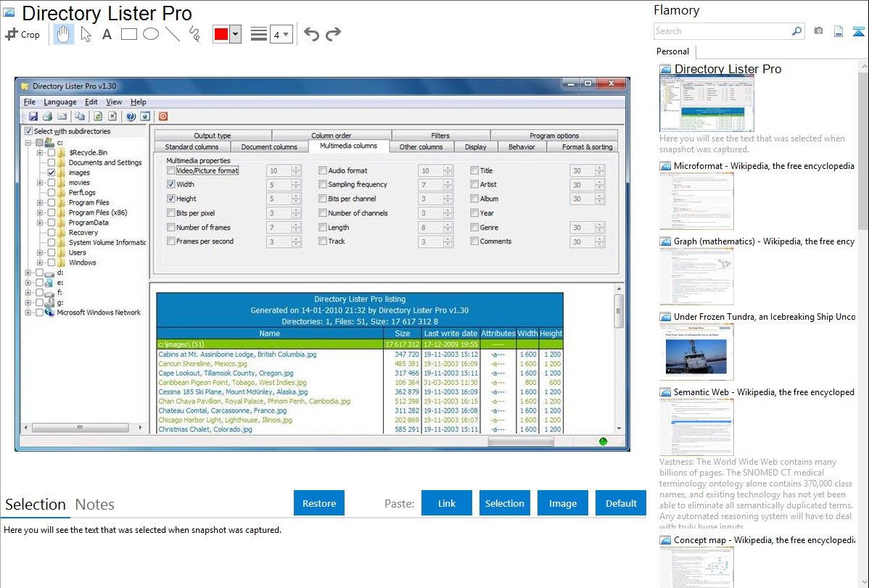869x588 pixels.
Task: Enable the Video/Picture format checkbox
Action: pyautogui.click(x=171, y=170)
